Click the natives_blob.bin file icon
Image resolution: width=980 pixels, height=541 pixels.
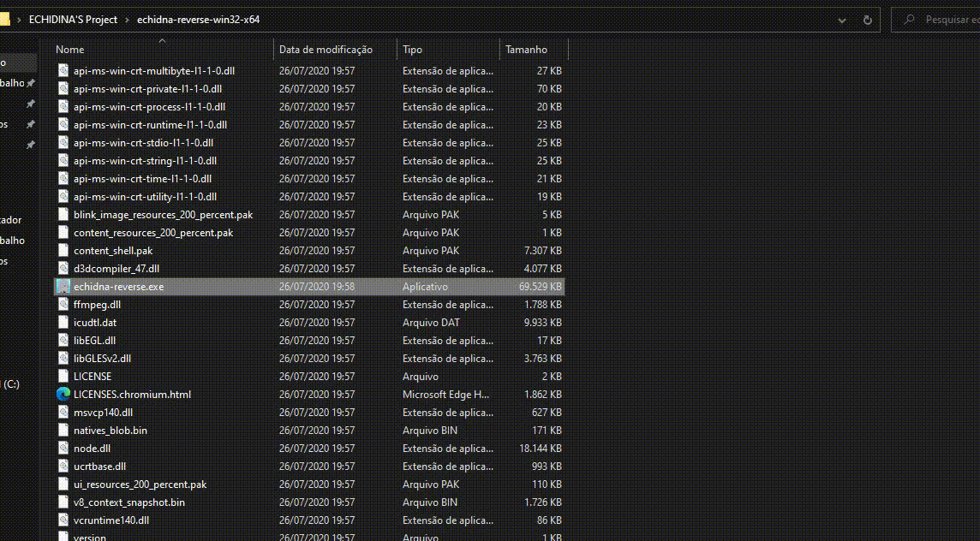[x=63, y=431]
